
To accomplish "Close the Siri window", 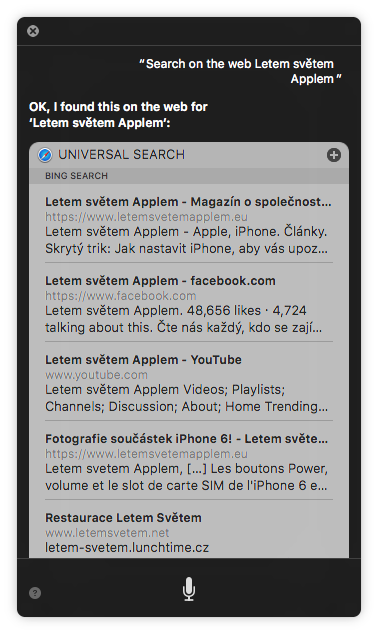I will tap(33, 31).
